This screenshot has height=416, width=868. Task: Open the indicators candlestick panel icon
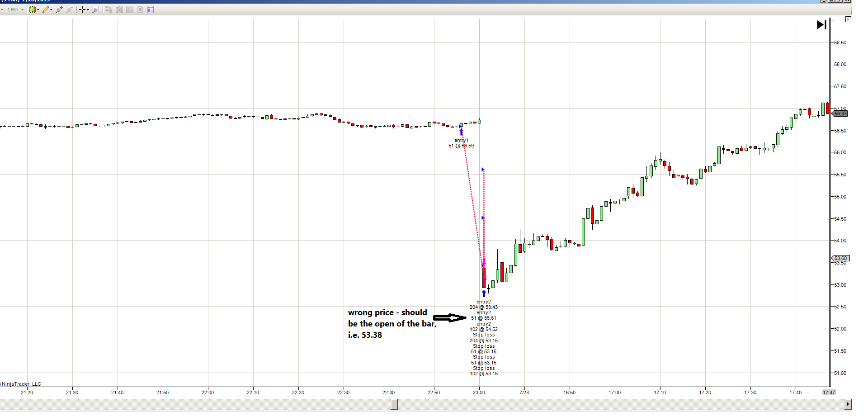pyautogui.click(x=119, y=9)
